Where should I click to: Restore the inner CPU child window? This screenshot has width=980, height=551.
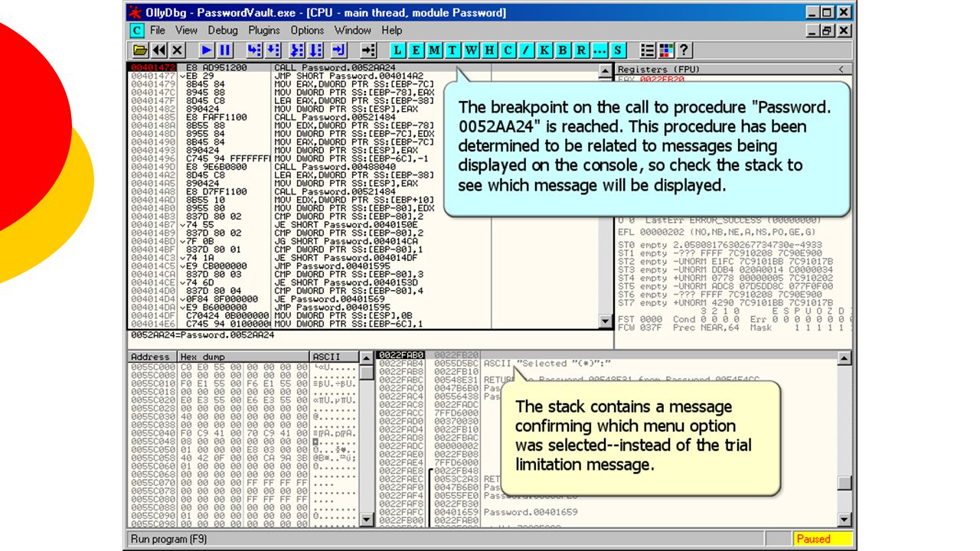[828, 31]
